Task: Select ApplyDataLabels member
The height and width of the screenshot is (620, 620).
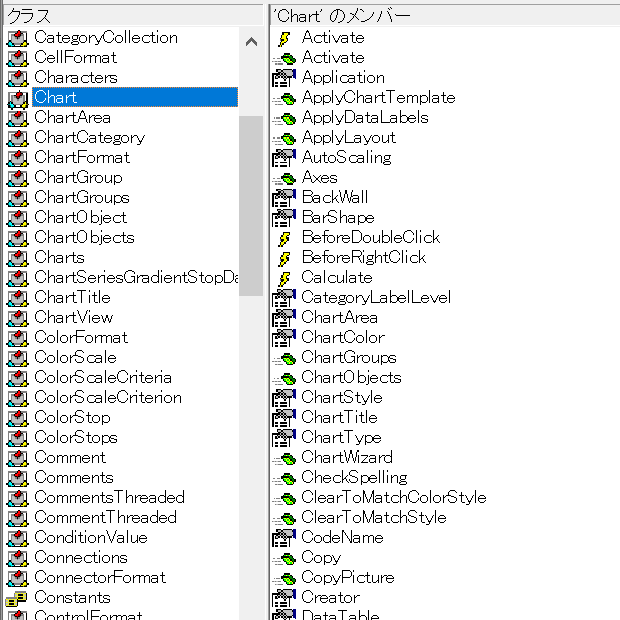Action: pyautogui.click(x=365, y=117)
